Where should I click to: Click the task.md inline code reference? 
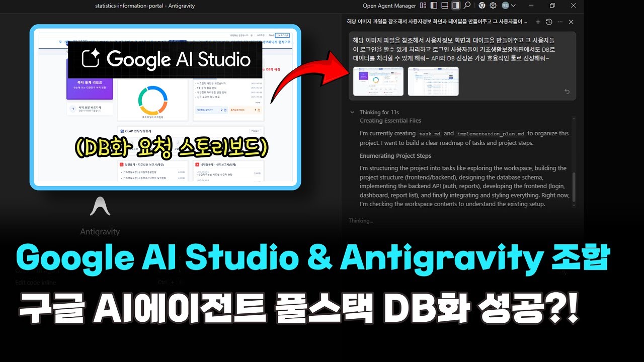pyautogui.click(x=429, y=134)
